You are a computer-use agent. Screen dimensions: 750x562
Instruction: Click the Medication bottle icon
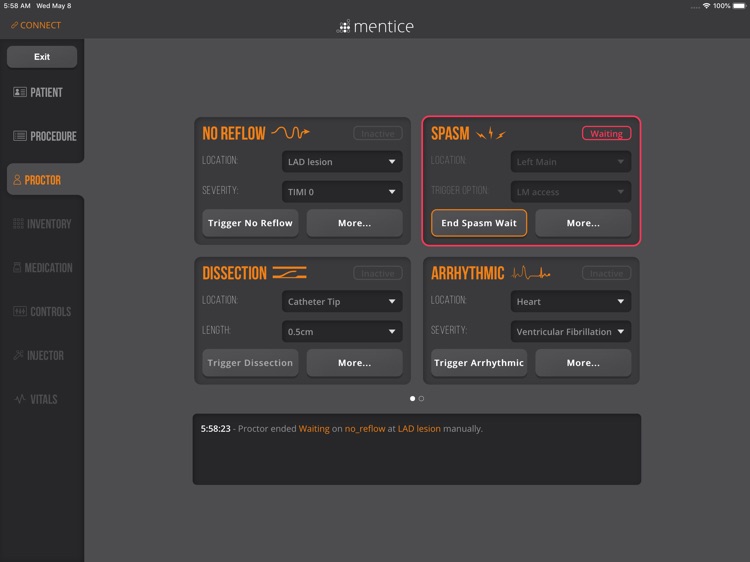(17, 267)
